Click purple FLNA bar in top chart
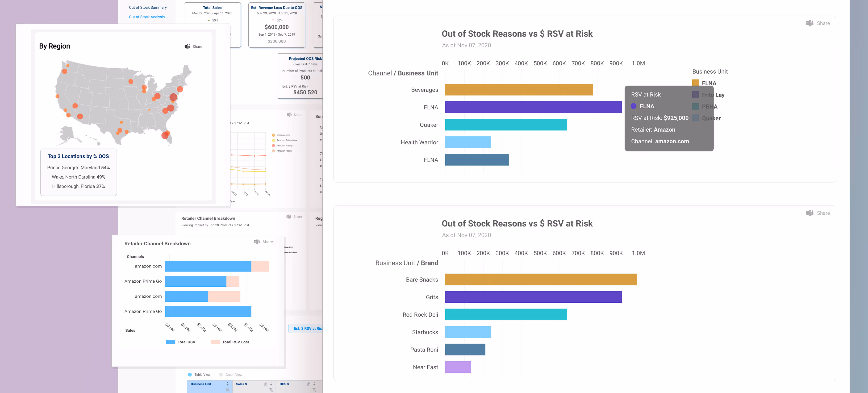This screenshot has width=868, height=393. click(x=533, y=107)
